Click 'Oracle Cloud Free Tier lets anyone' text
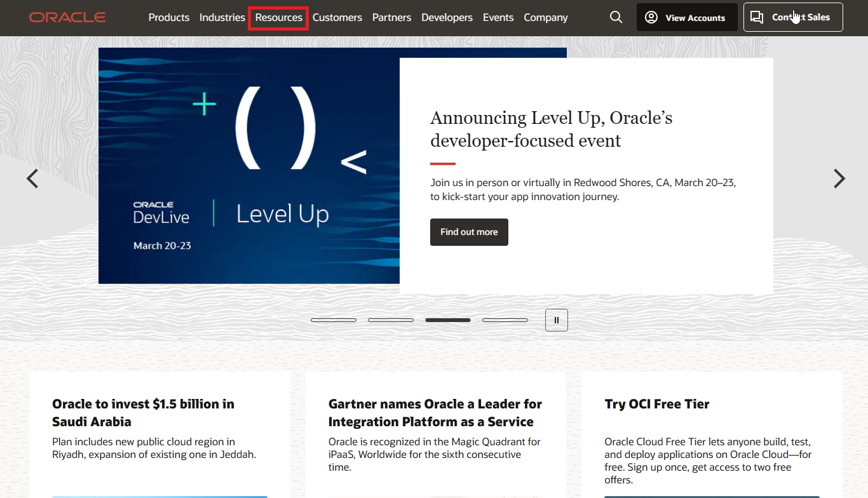Screen dimensions: 868x498 tap(708, 461)
